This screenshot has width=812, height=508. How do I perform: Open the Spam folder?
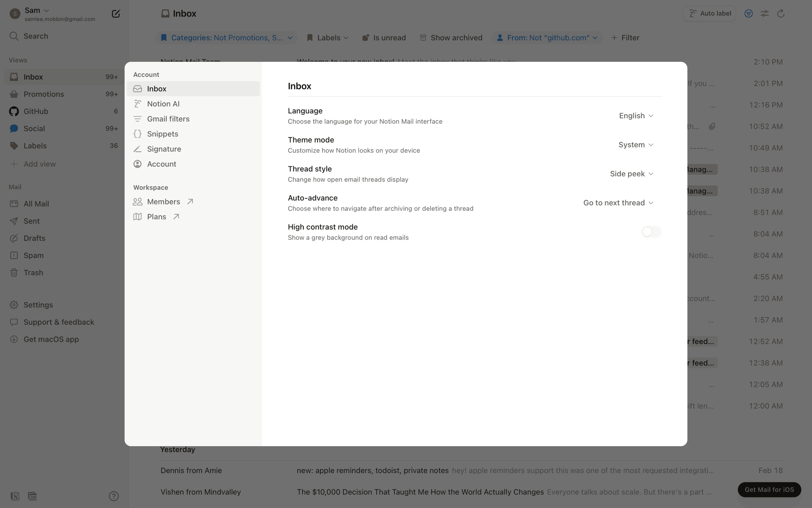pos(64,255)
